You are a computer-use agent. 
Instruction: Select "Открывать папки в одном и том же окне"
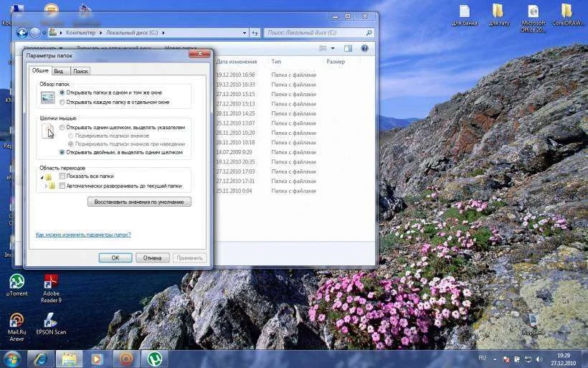tap(110, 93)
